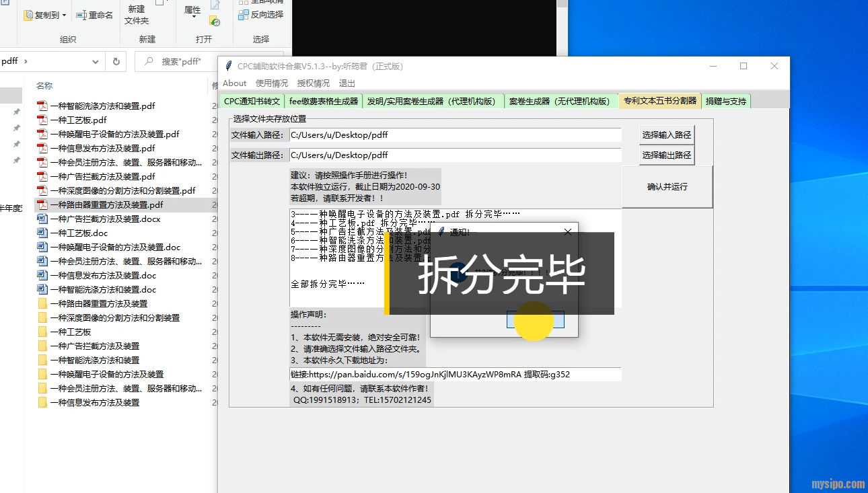Click the Word icon of 一种工艺板.doc

tap(42, 233)
